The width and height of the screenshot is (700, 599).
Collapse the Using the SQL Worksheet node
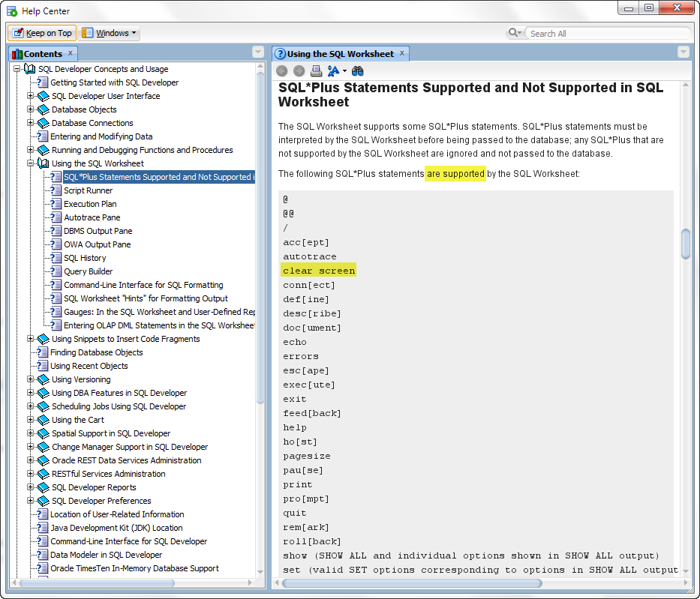(31, 163)
